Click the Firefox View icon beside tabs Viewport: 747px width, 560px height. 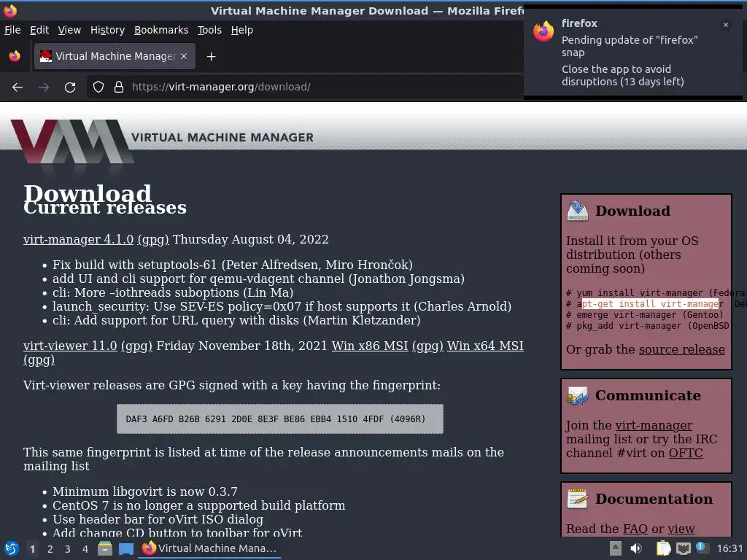15,56
